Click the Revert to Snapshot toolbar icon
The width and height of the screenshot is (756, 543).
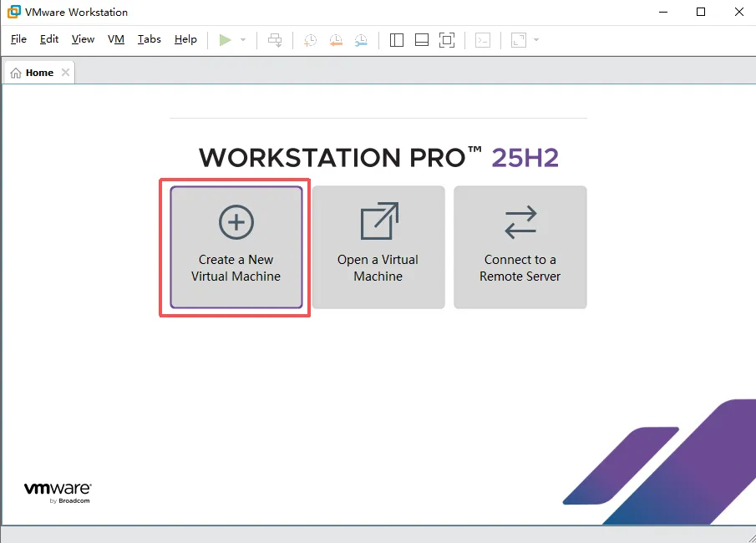[x=336, y=40]
